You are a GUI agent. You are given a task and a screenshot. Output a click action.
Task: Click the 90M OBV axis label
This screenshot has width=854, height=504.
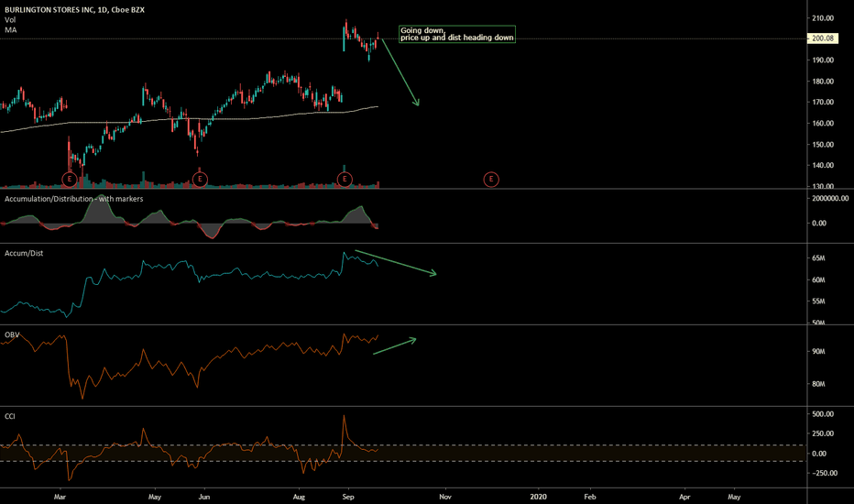(818, 352)
